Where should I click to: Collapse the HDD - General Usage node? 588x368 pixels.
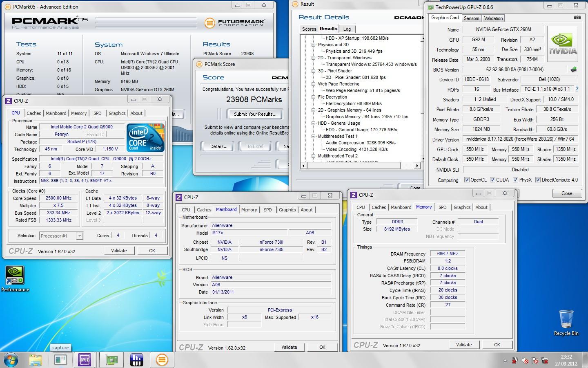point(313,123)
